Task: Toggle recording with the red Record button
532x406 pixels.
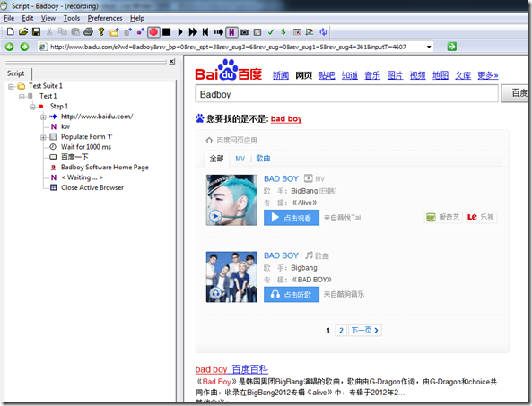Action: [x=153, y=32]
